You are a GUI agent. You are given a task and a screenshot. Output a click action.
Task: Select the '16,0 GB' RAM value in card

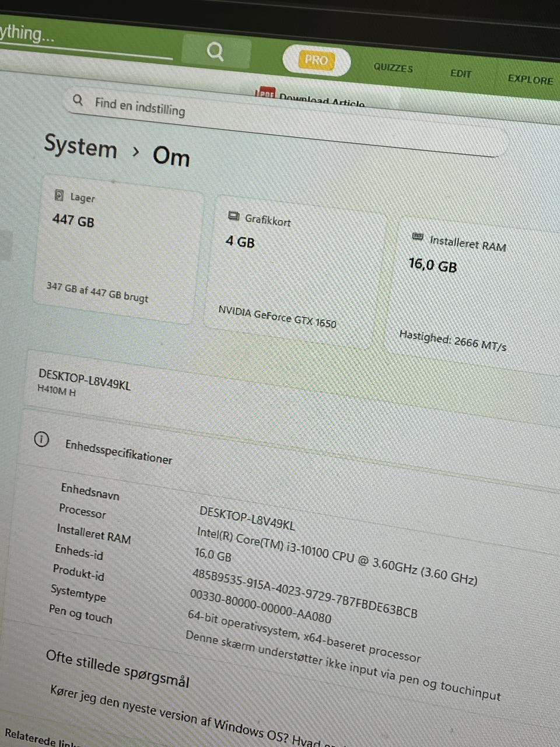(432, 266)
